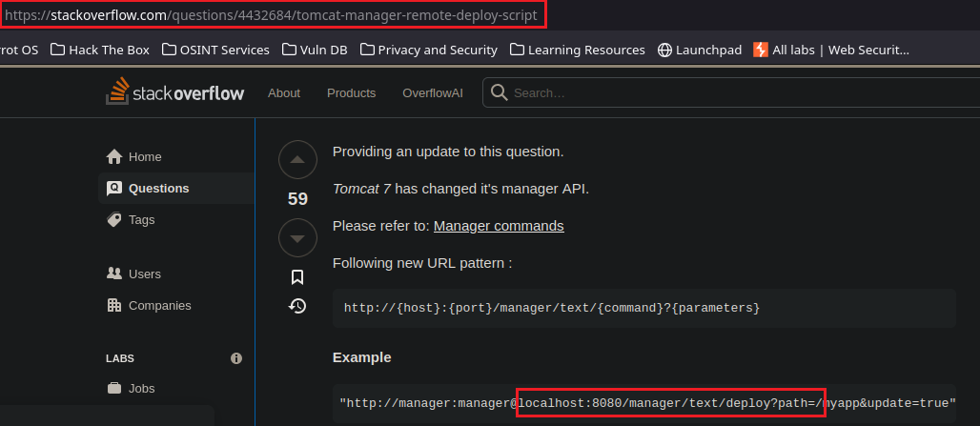The height and width of the screenshot is (426, 980).
Task: Open OverflowAI in the top navigation
Action: [x=434, y=92]
